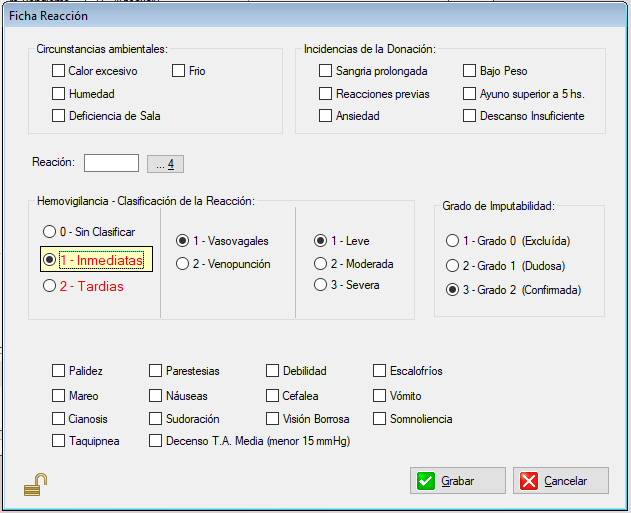Screen dimensions: 631x513
Task: Set severity to 2 - Moderada
Action: coord(321,264)
